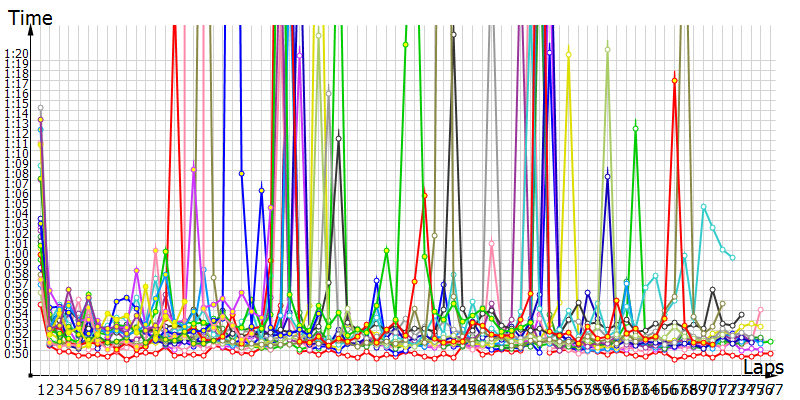Viewport: 800px width, 400px height.
Task: Select the yellow peak marker near 1:20
Action: coord(568,54)
